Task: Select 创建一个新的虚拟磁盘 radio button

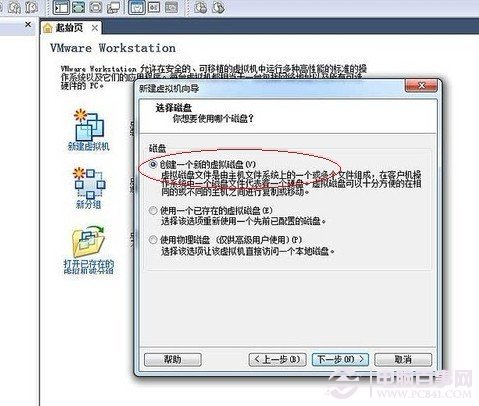Action: pos(153,164)
